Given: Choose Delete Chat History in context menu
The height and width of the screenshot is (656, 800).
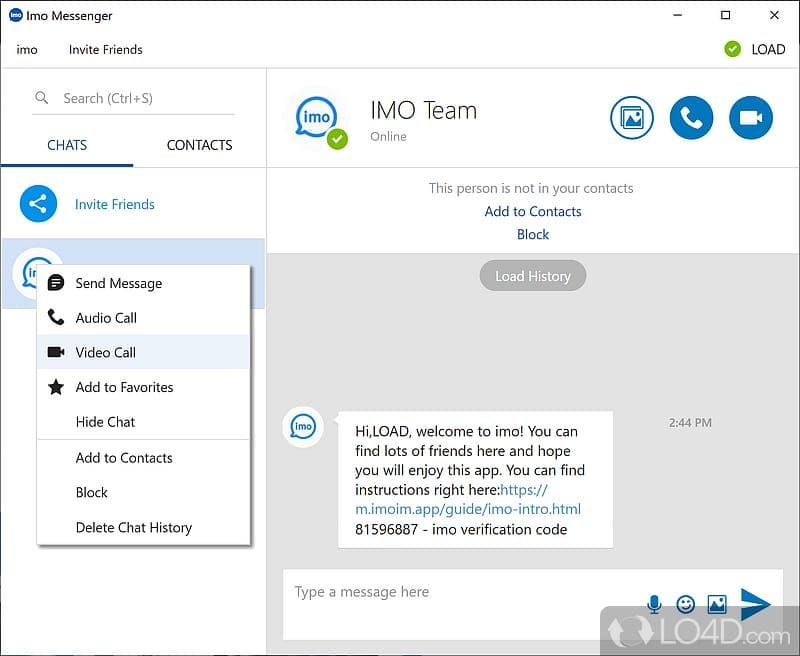Looking at the screenshot, I should point(143,527).
